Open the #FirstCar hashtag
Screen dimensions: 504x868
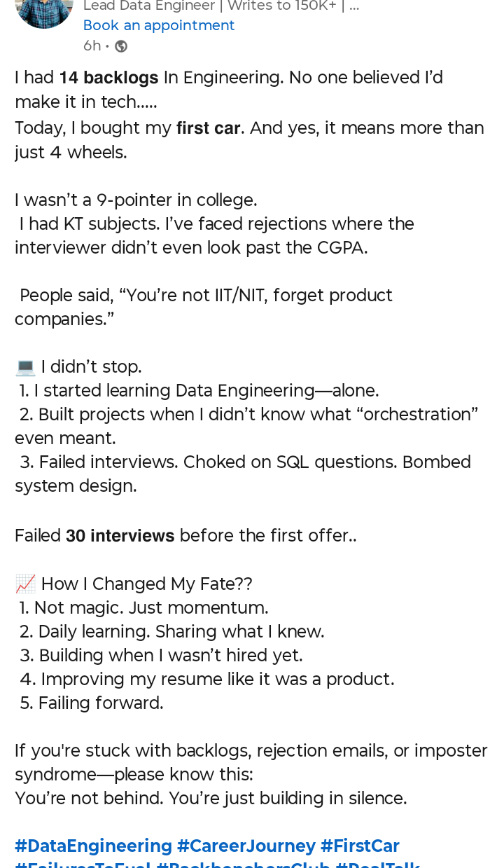click(360, 846)
